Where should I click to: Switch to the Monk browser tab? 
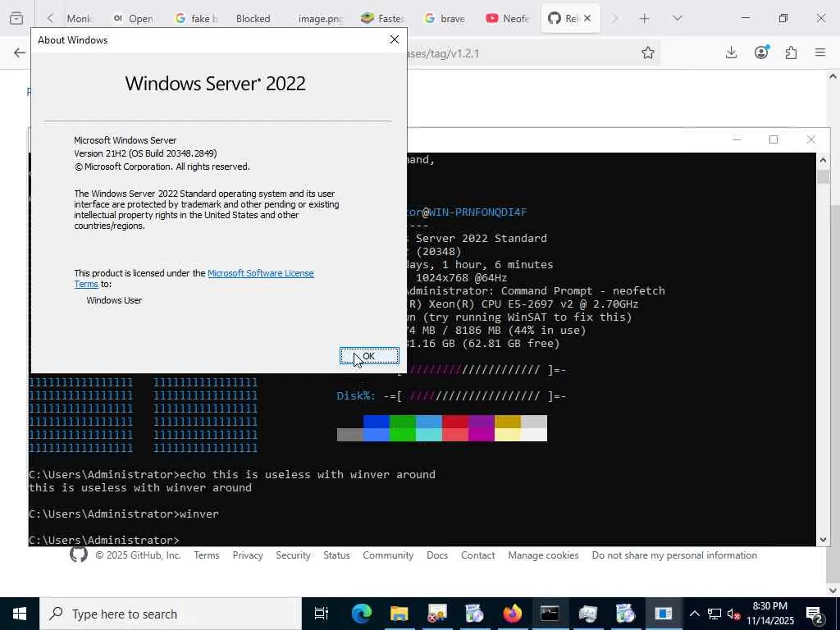pyautogui.click(x=80, y=19)
